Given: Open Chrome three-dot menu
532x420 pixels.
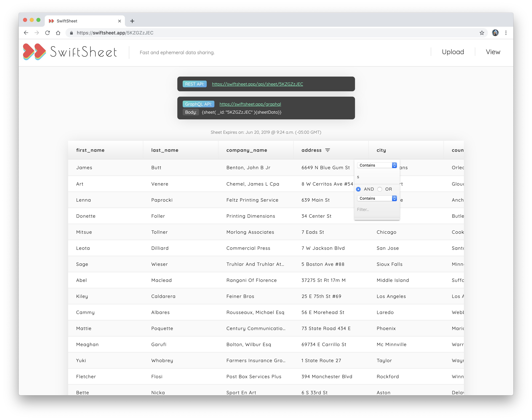Looking at the screenshot, I should (x=506, y=33).
